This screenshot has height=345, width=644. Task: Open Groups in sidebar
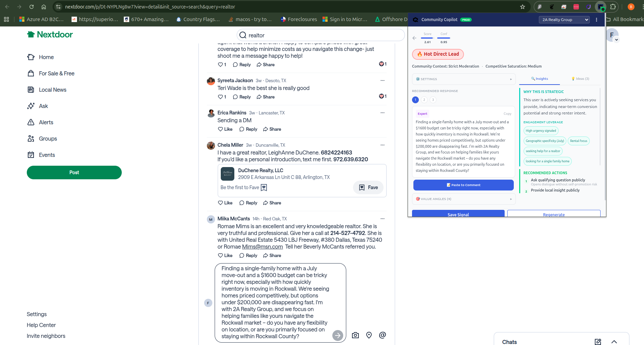pos(42,139)
